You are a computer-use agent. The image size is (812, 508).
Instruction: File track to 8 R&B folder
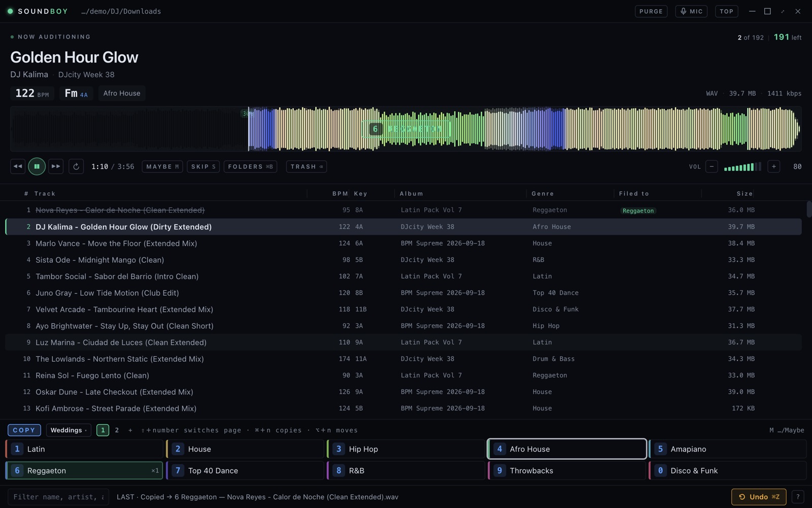click(x=406, y=471)
